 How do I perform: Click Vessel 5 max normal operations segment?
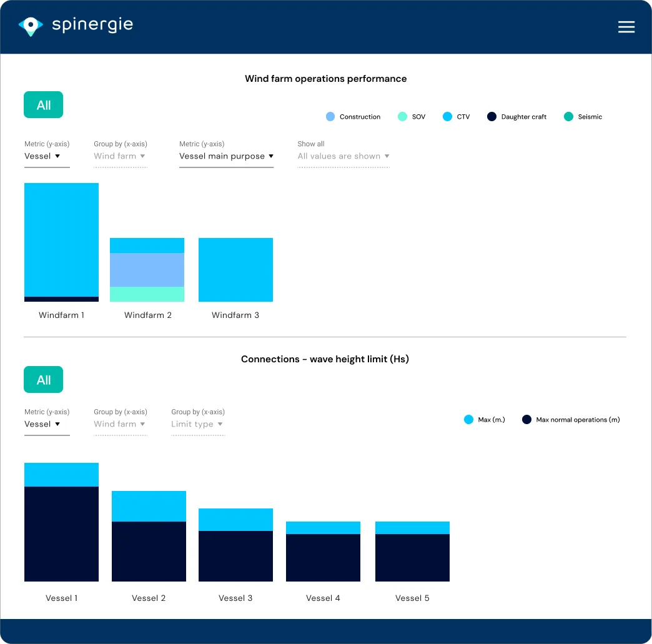(412, 557)
